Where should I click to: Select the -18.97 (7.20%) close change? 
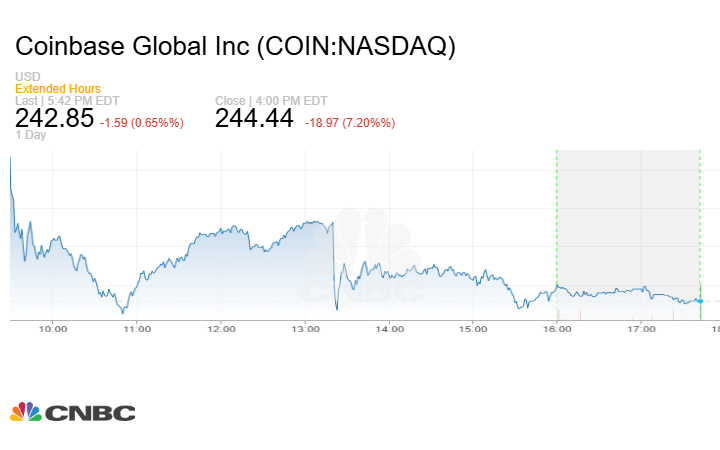(x=350, y=123)
